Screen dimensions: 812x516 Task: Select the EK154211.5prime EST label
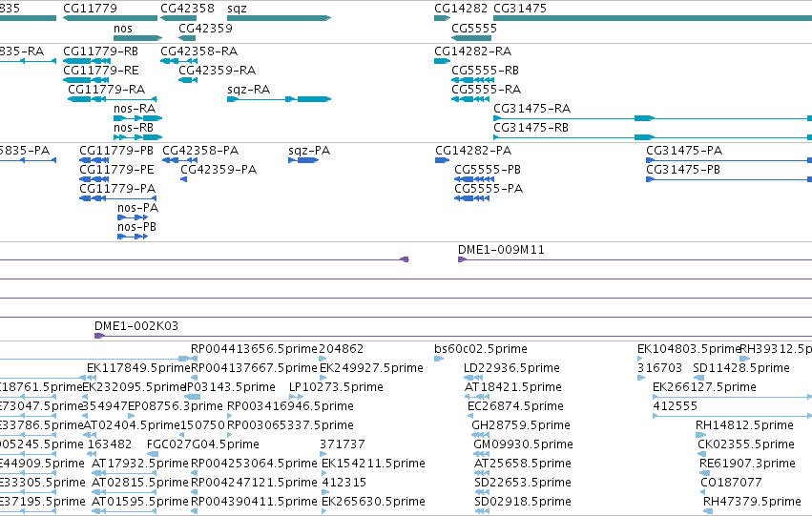click(373, 464)
